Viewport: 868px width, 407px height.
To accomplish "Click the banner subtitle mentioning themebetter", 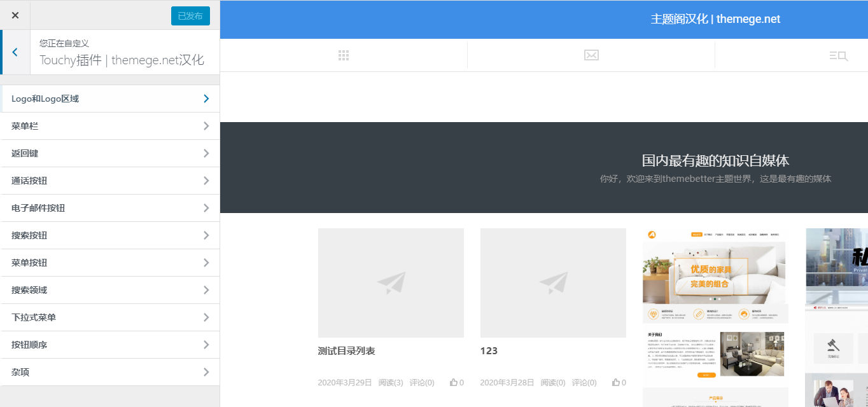I will tap(715, 179).
